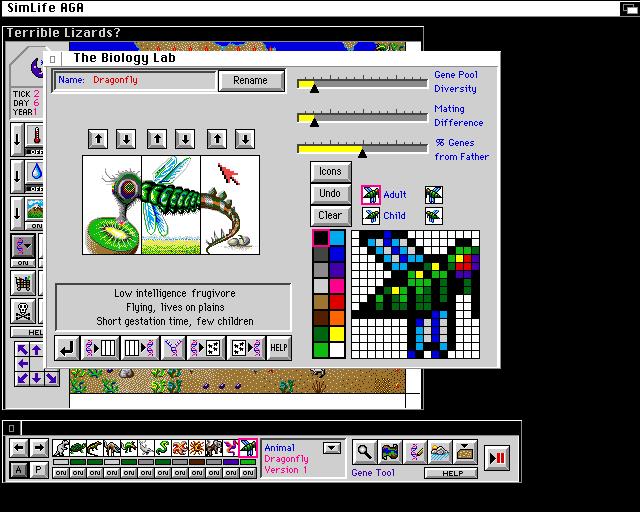This screenshot has width=640, height=512.
Task: Open the Animal type dropdown arrow
Action: [x=332, y=448]
